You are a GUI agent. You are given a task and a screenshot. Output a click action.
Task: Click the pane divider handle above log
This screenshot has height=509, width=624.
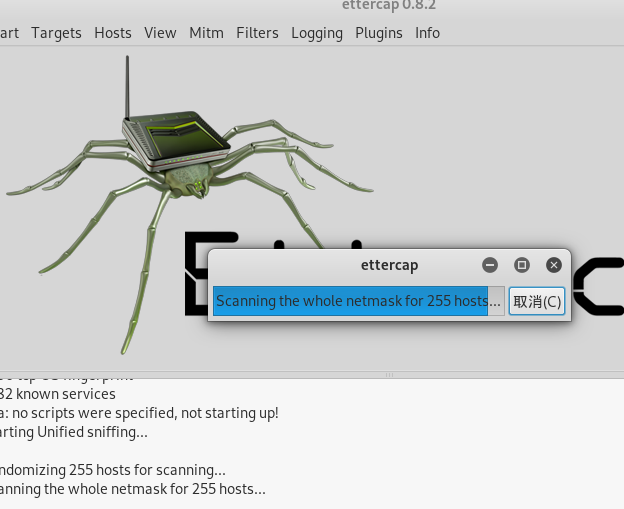[390, 375]
